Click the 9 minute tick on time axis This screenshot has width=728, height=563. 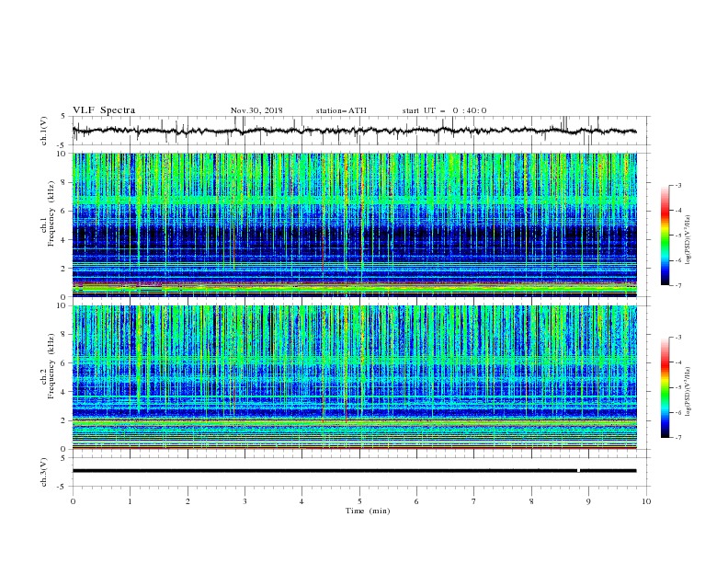tap(588, 501)
